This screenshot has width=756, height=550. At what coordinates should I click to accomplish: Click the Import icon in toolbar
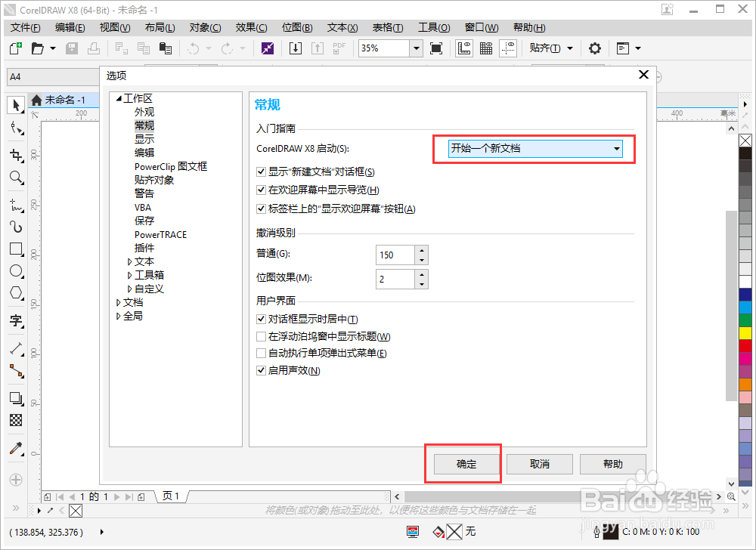tap(296, 48)
